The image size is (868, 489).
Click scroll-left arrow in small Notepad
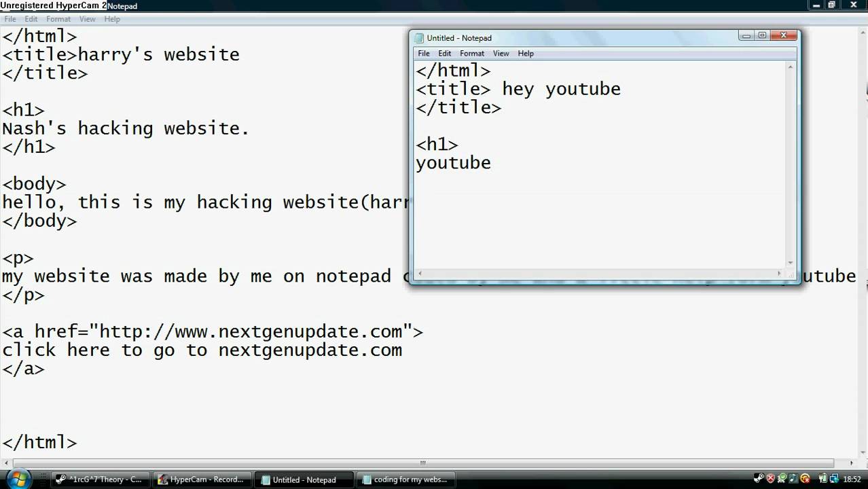pos(420,273)
